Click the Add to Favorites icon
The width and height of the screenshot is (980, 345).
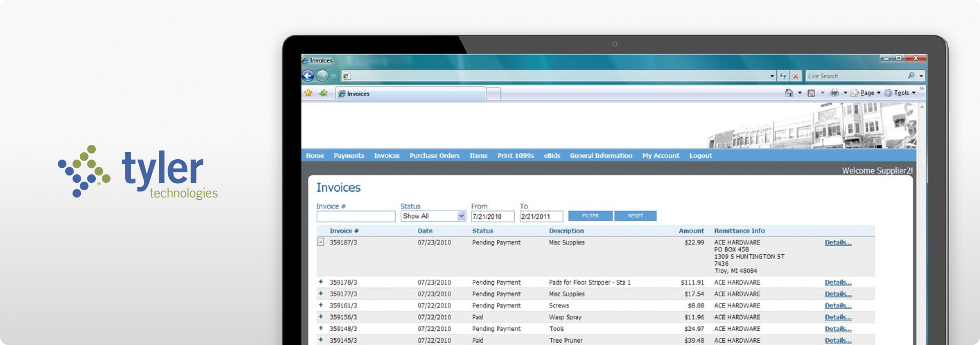(324, 93)
